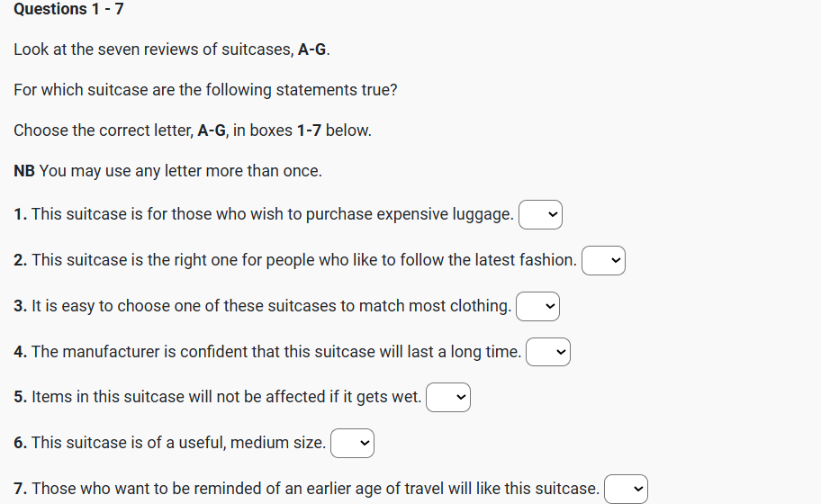Click the 'Choose the correct letter' instruction
This screenshot has height=504, width=821.
coord(193,130)
